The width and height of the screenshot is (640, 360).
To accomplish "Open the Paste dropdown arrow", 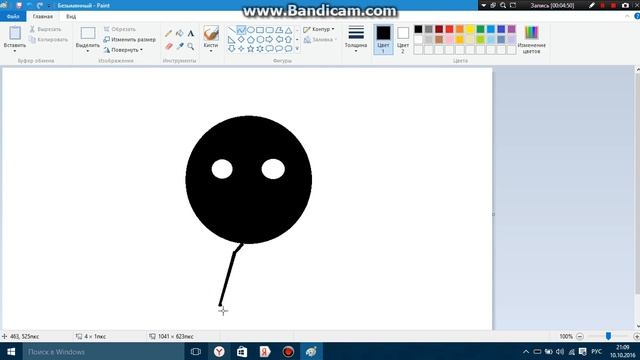I will 15,51.
